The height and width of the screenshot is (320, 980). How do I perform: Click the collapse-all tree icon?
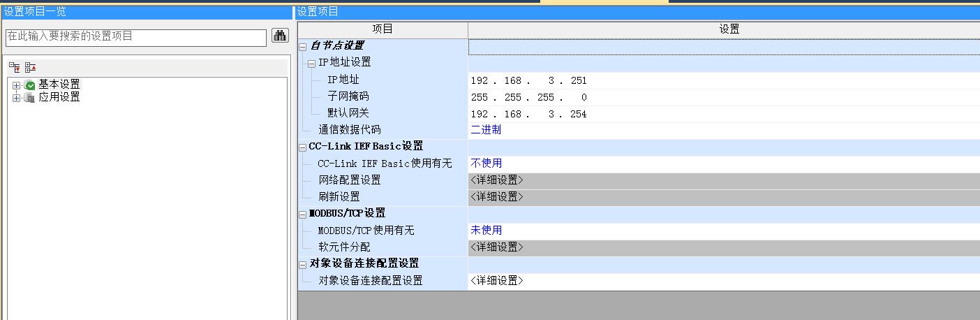(30, 67)
